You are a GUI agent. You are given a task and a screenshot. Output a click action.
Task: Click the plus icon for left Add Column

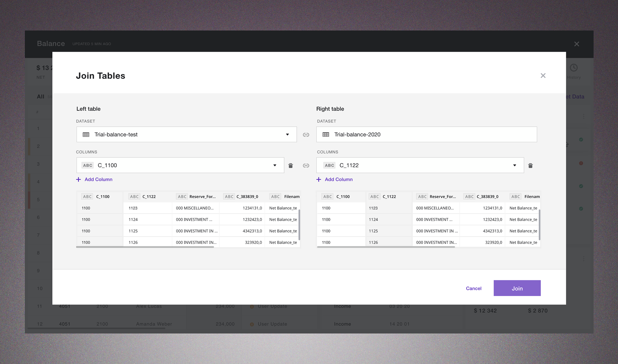point(79,179)
